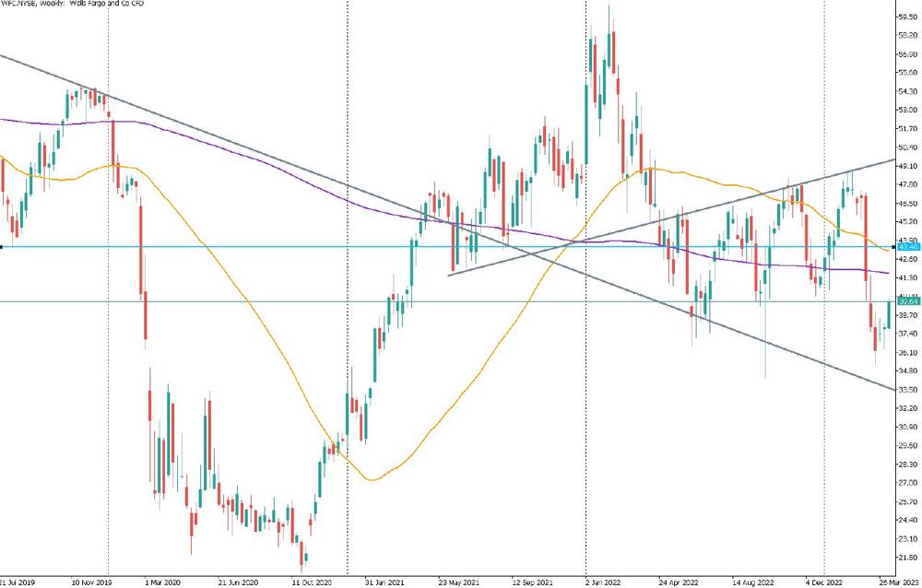Viewport: 922px width, 588px height.
Task: Click the 21.80 price axis label
Action: click(x=908, y=558)
